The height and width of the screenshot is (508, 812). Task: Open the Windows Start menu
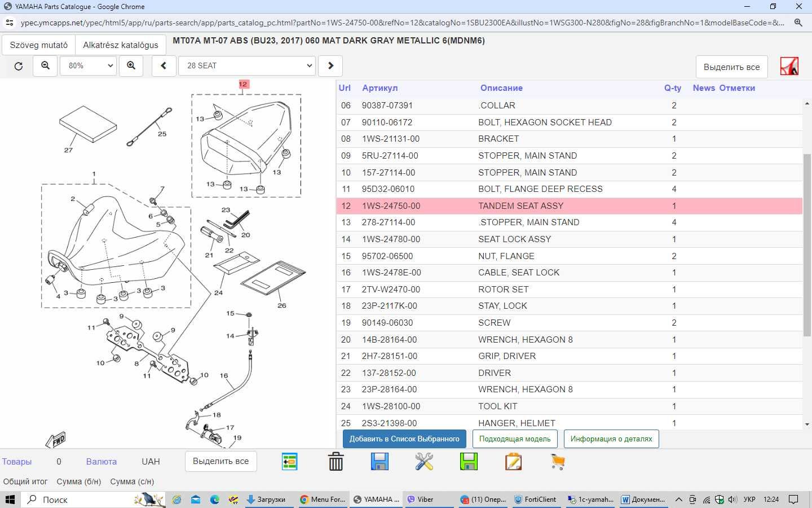[x=10, y=500]
